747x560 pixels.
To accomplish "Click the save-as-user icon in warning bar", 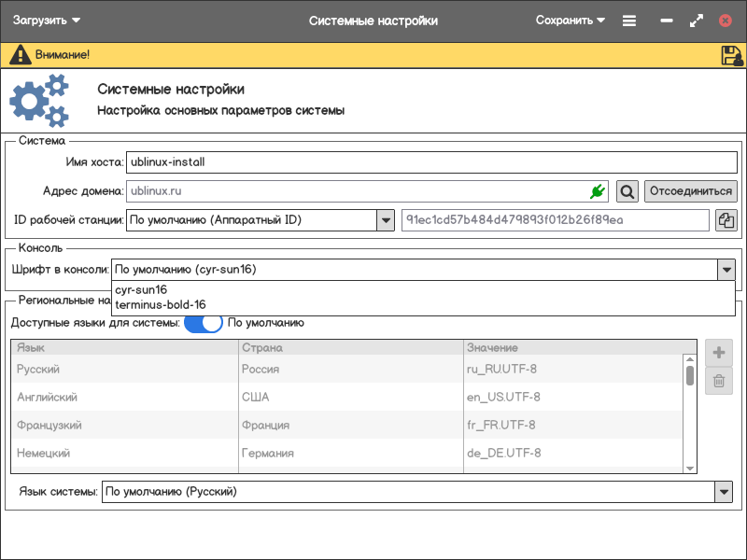I will 731,55.
